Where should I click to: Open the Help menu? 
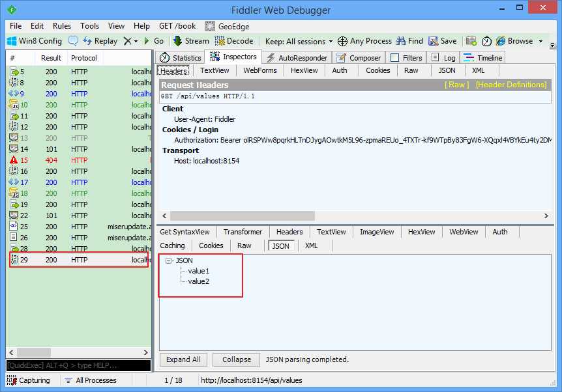click(141, 26)
